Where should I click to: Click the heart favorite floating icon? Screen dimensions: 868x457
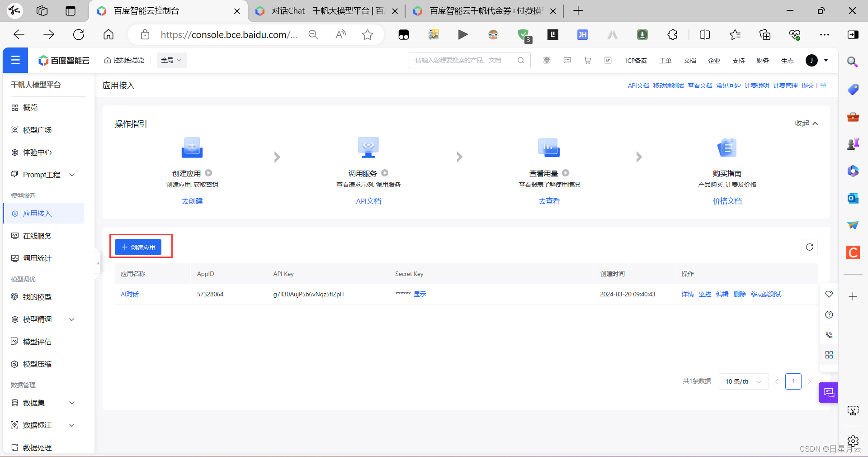[x=829, y=294]
